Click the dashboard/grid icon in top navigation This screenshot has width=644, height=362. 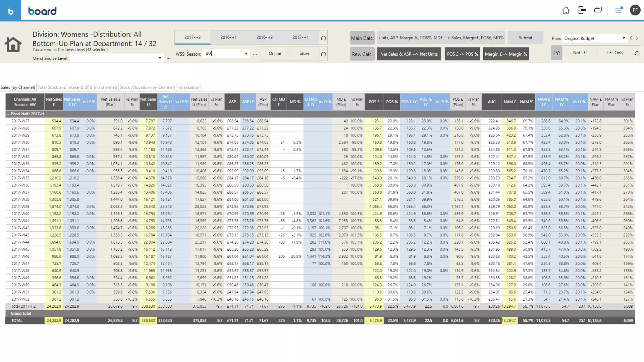click(581, 10)
